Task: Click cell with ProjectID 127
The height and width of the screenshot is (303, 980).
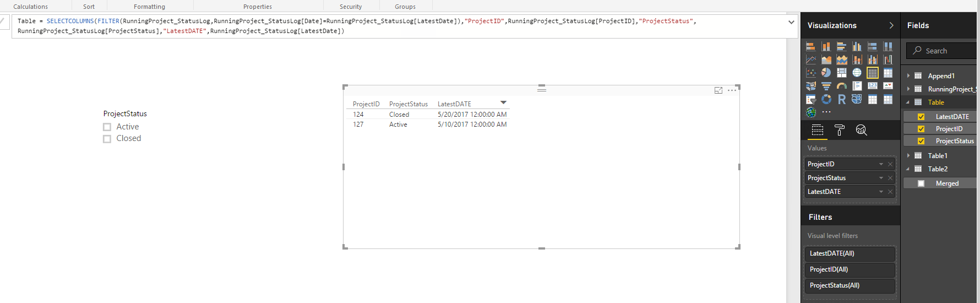Action: pos(358,125)
